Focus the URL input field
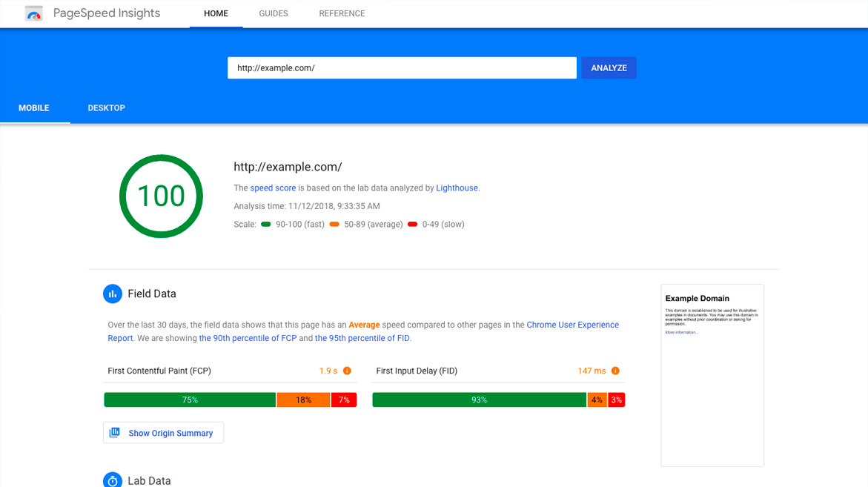868x487 pixels. coord(402,68)
